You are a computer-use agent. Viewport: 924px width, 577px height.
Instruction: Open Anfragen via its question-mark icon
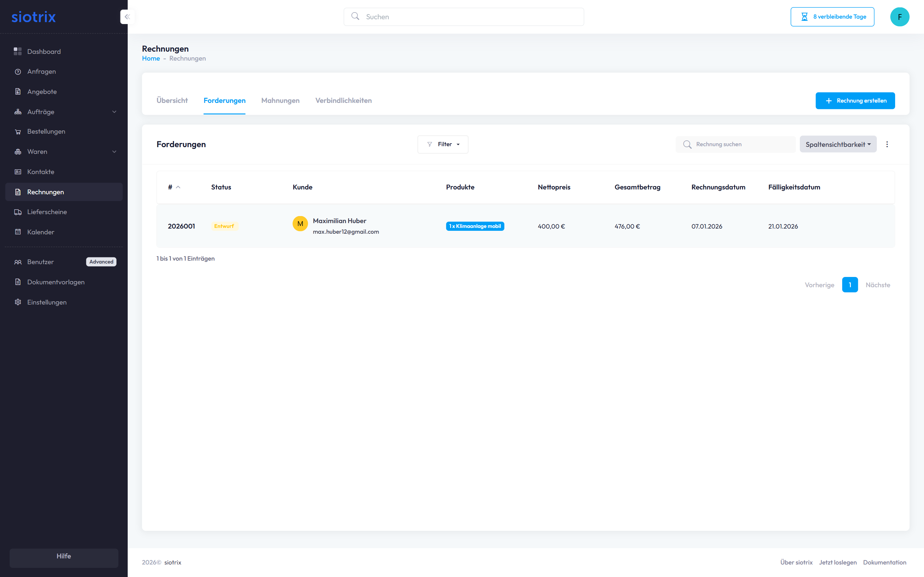(18, 72)
